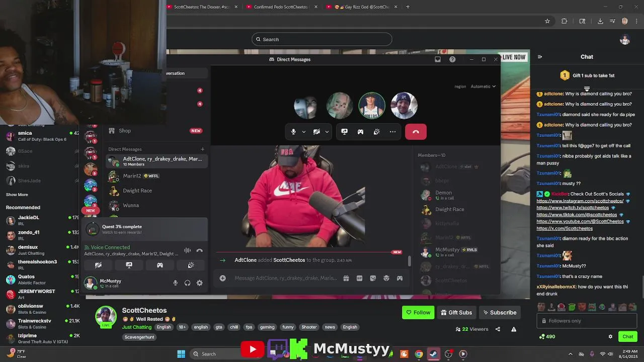Toggle noise suppression next to Voice Connected
Image resolution: width=644 pixels, height=362 pixels.
coord(187,250)
